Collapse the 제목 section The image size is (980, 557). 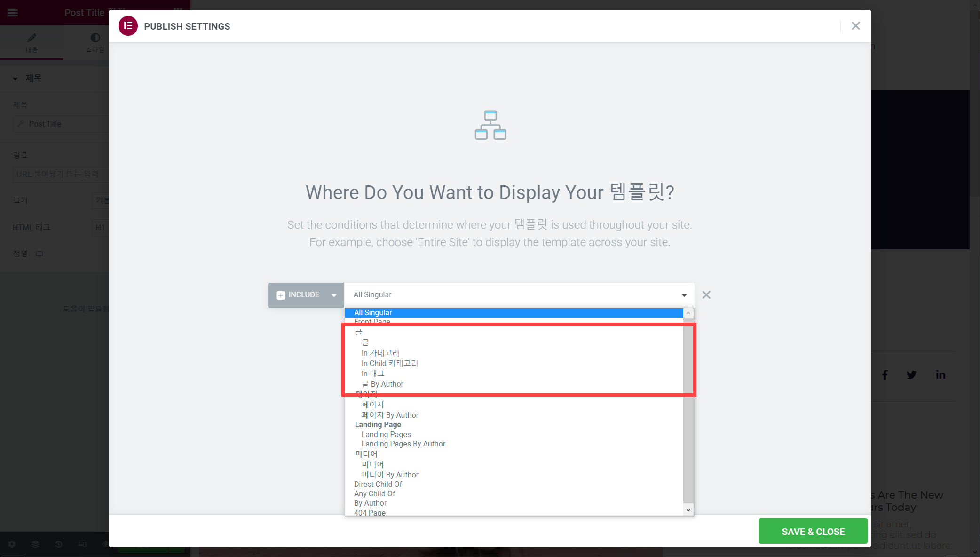pyautogui.click(x=15, y=78)
